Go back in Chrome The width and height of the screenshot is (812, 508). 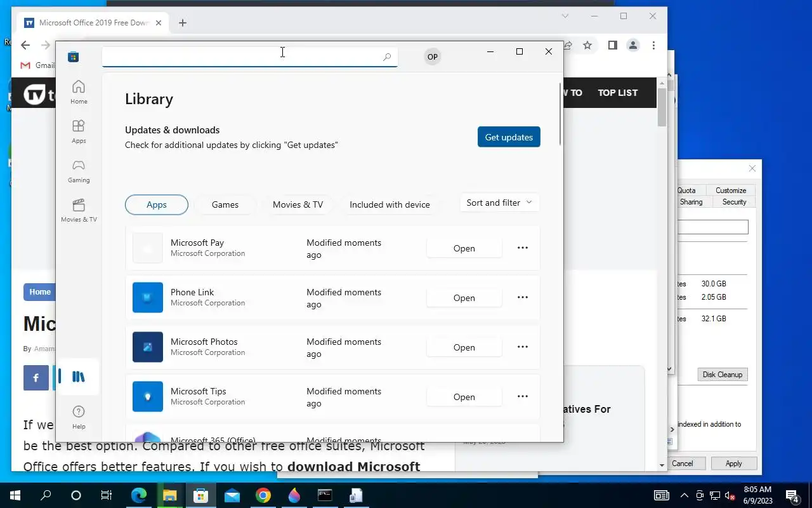pyautogui.click(x=25, y=45)
